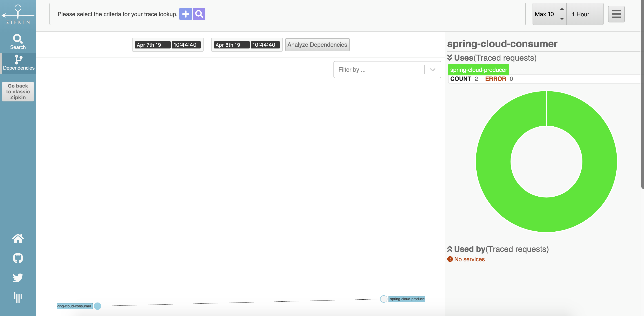Click the purple search magnifier button
This screenshot has width=644, height=316.
click(x=199, y=14)
